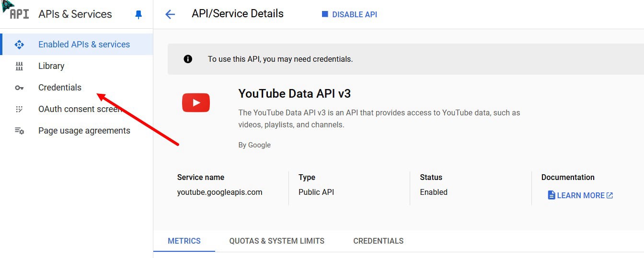Click the credentials notice message text
Screen dimensions: 644x258
pyautogui.click(x=280, y=59)
